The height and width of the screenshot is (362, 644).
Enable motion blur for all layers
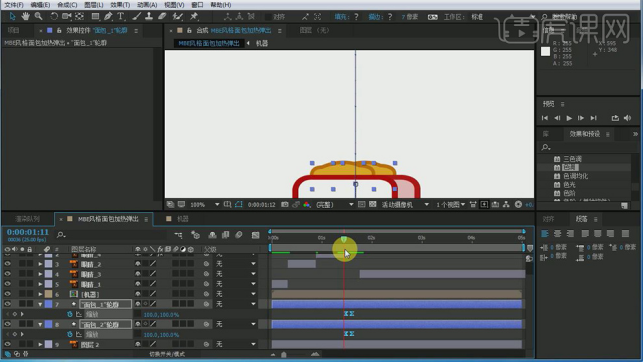point(239,235)
